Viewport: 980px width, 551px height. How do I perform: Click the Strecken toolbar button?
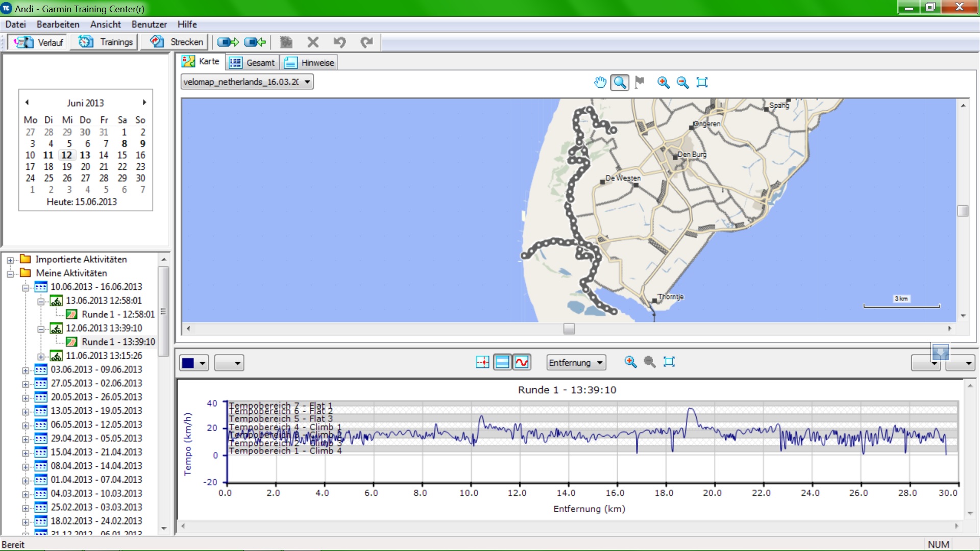[176, 42]
